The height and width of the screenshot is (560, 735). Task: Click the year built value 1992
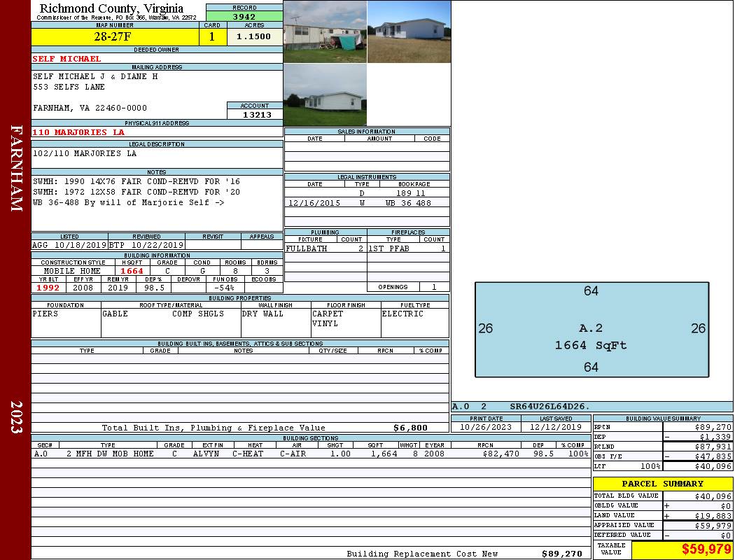pos(48,287)
